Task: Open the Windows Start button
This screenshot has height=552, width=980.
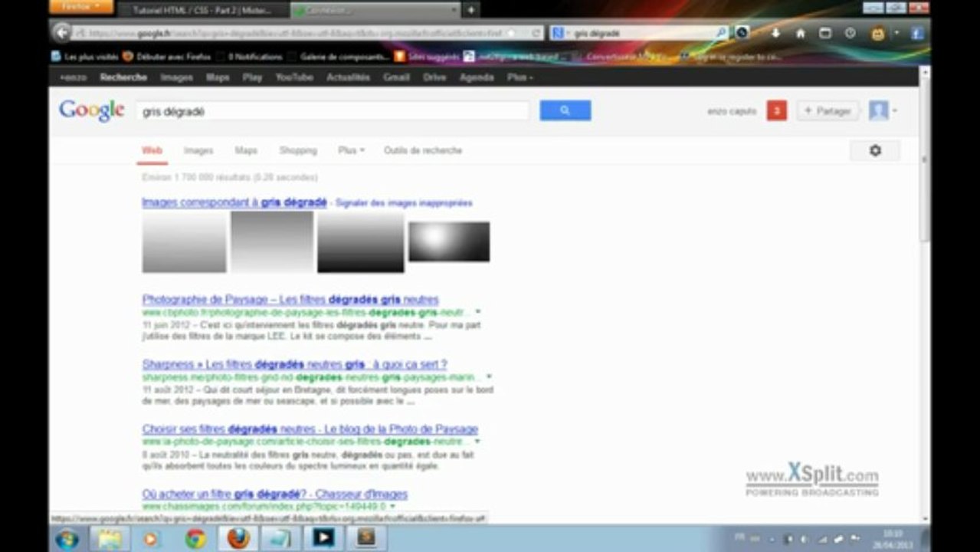Action: [67, 538]
